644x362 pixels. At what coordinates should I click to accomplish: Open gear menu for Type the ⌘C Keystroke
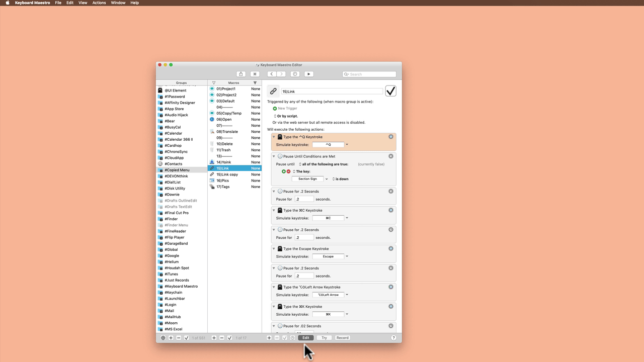[391, 210]
